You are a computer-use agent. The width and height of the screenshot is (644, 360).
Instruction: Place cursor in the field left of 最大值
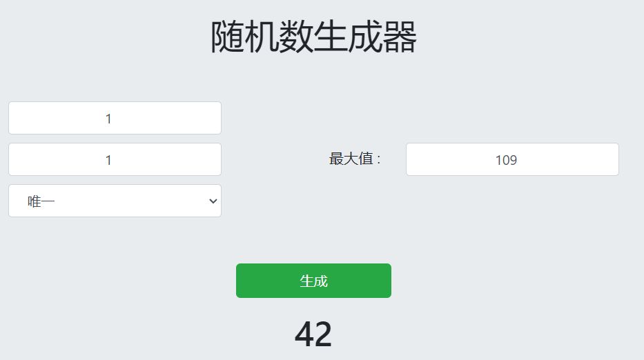click(115, 159)
